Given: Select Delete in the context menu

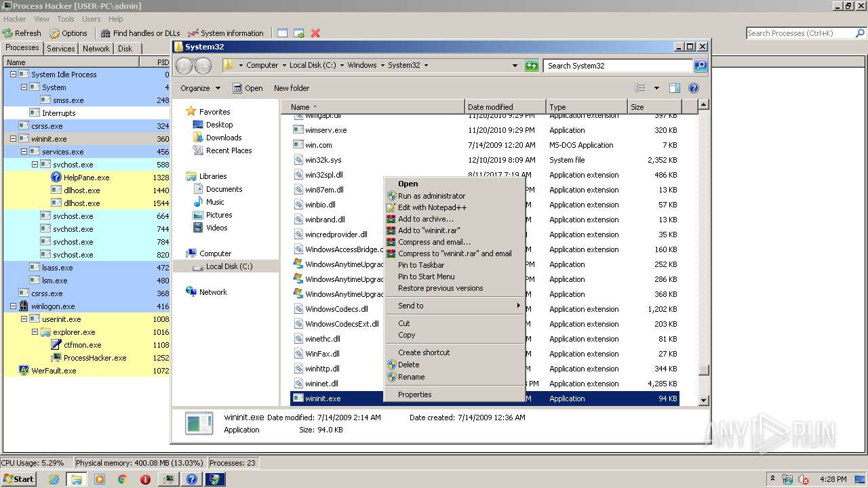Looking at the screenshot, I should [x=454, y=365].
